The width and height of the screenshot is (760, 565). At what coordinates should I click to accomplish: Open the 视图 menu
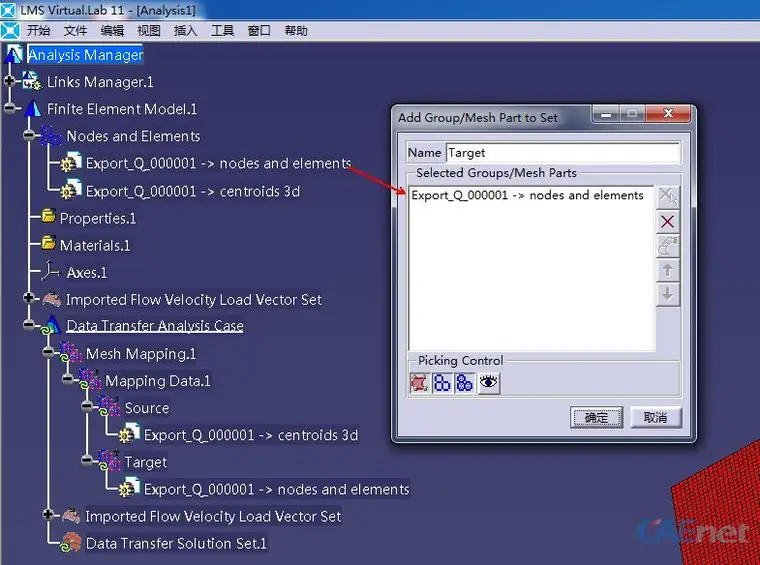[x=149, y=31]
